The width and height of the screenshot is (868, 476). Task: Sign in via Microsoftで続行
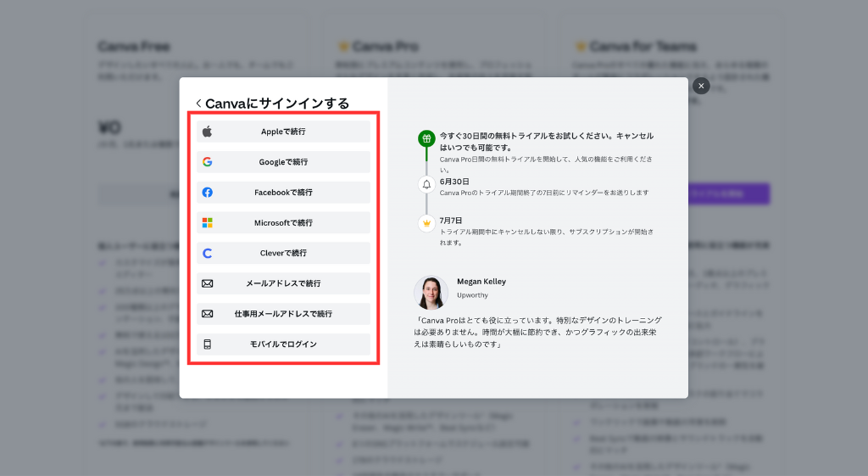283,223
